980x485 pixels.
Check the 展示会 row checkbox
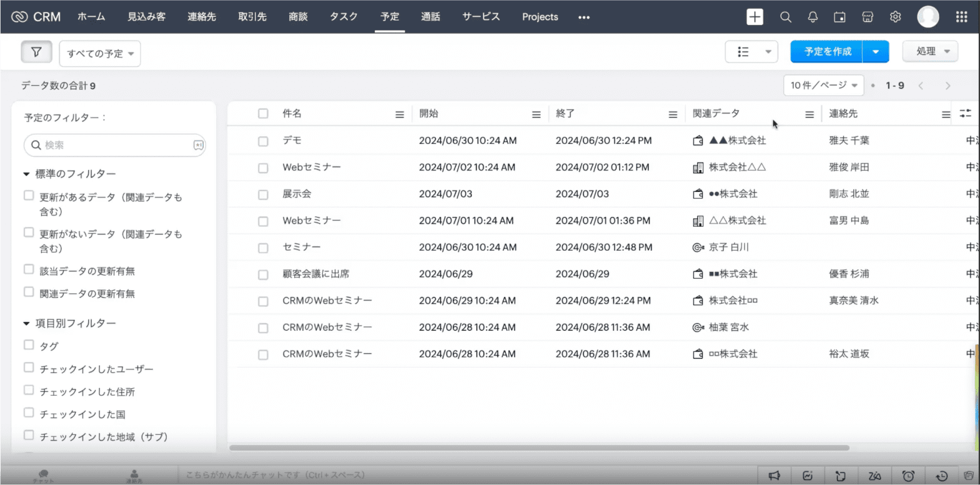[x=263, y=194]
